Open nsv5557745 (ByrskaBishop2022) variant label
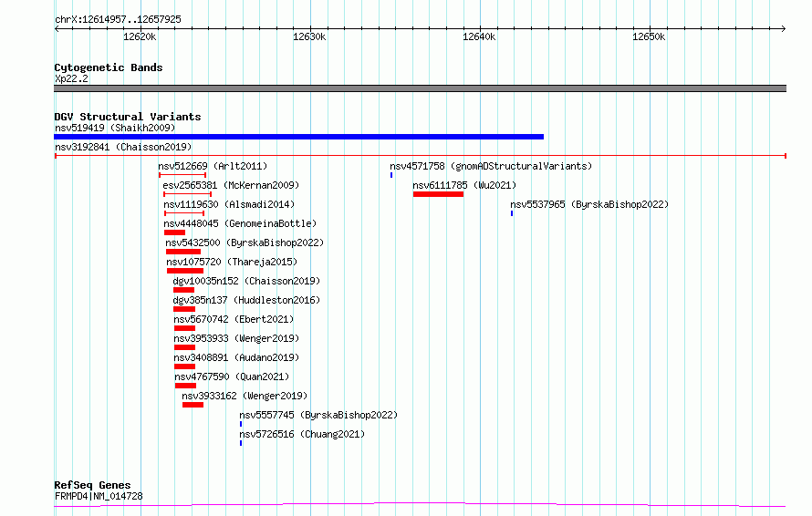Viewport: 812px width, 516px height. (318, 415)
